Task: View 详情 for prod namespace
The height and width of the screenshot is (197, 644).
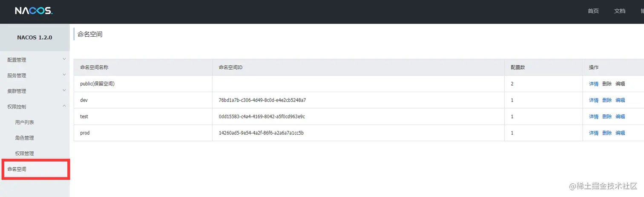Action: 594,133
